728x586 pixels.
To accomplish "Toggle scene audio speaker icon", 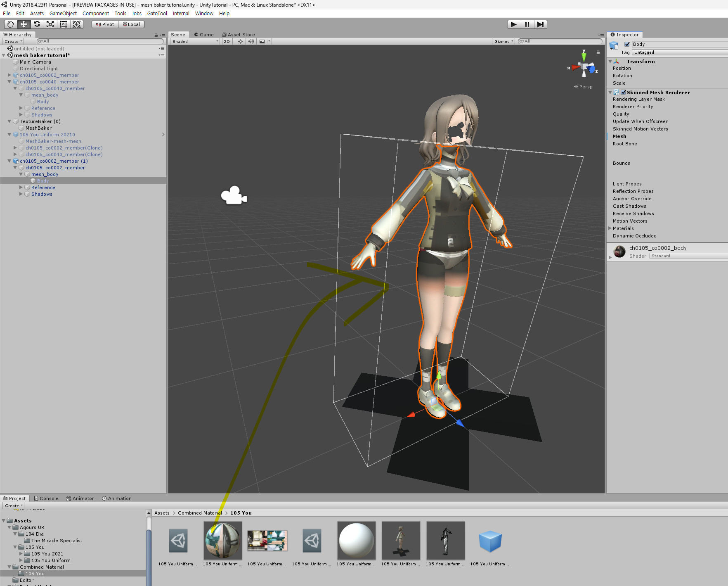I will point(251,41).
